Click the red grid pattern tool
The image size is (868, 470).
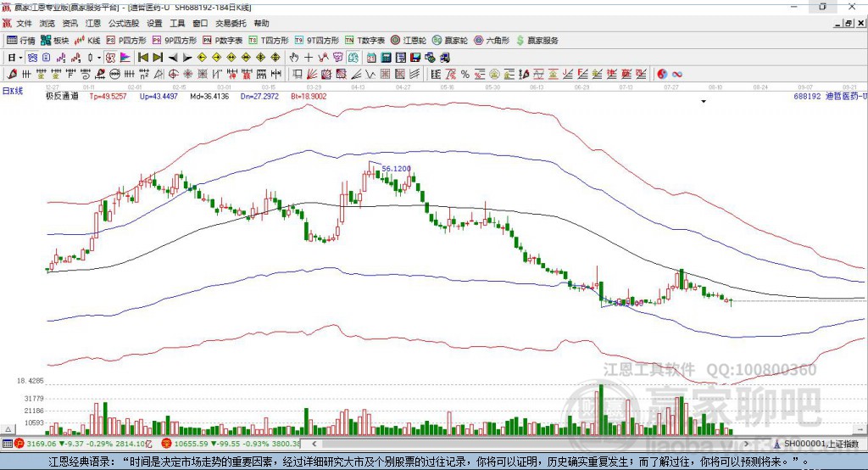tap(385, 75)
